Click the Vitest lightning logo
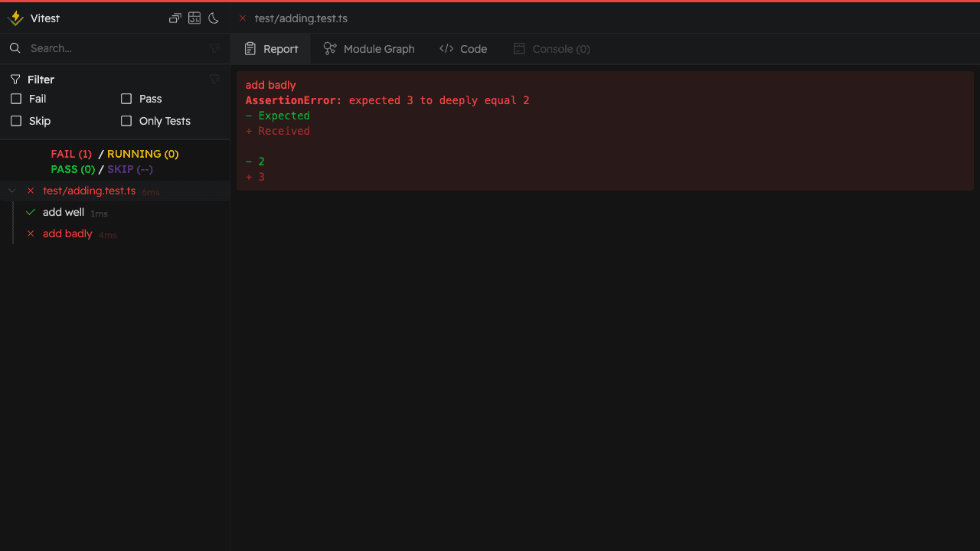The image size is (980, 551). tap(15, 18)
